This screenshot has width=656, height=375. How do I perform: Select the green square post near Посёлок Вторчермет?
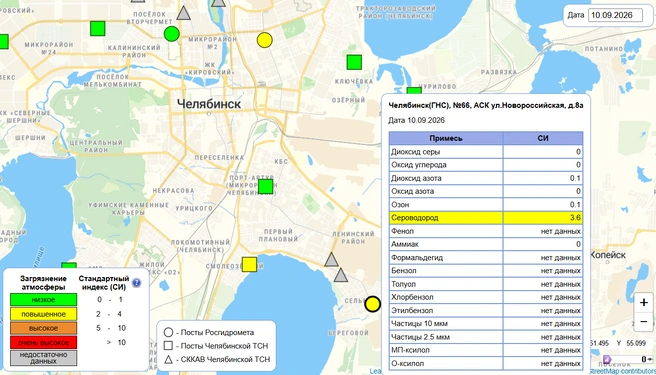[97, 28]
